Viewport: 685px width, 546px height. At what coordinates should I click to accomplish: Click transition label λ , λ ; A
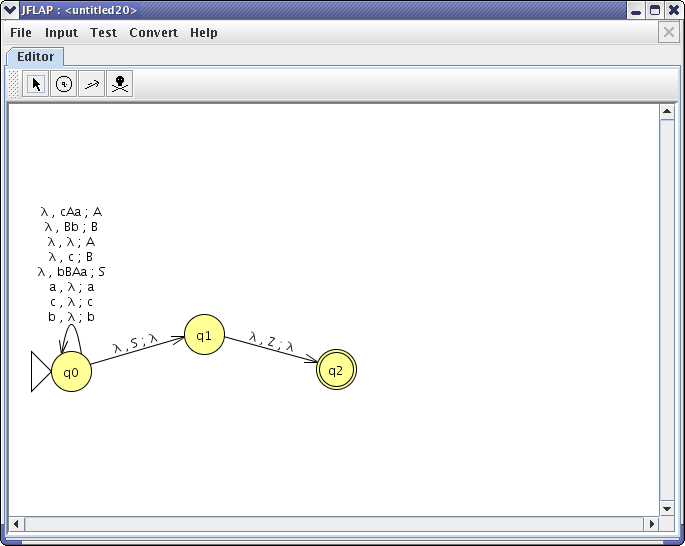pos(71,242)
